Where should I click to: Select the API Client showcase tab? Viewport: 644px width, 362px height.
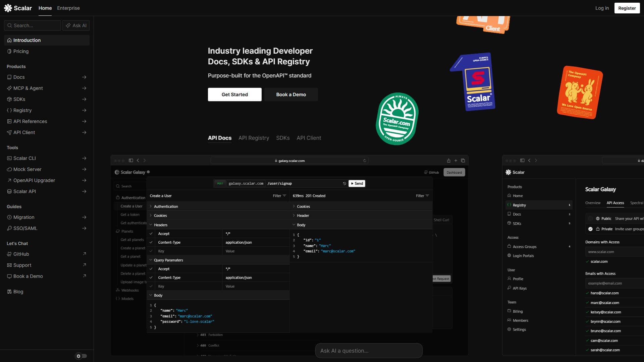click(x=309, y=138)
